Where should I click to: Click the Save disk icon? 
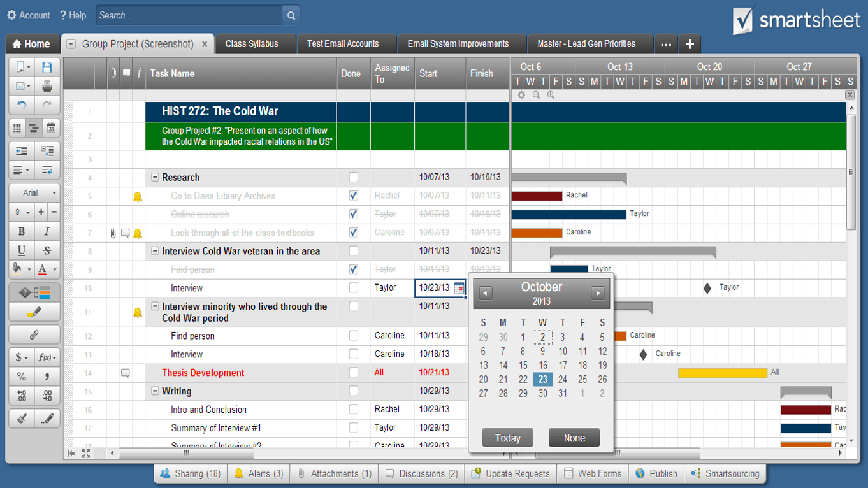(47, 67)
